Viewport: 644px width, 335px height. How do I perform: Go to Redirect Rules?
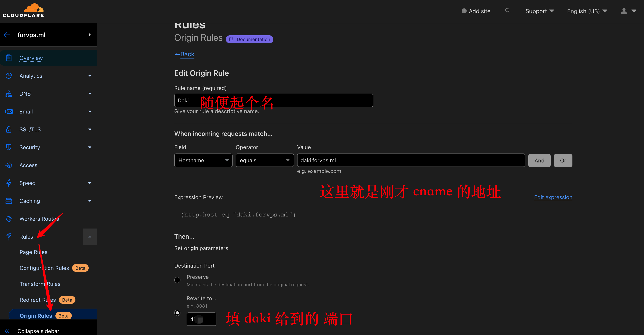pos(38,300)
